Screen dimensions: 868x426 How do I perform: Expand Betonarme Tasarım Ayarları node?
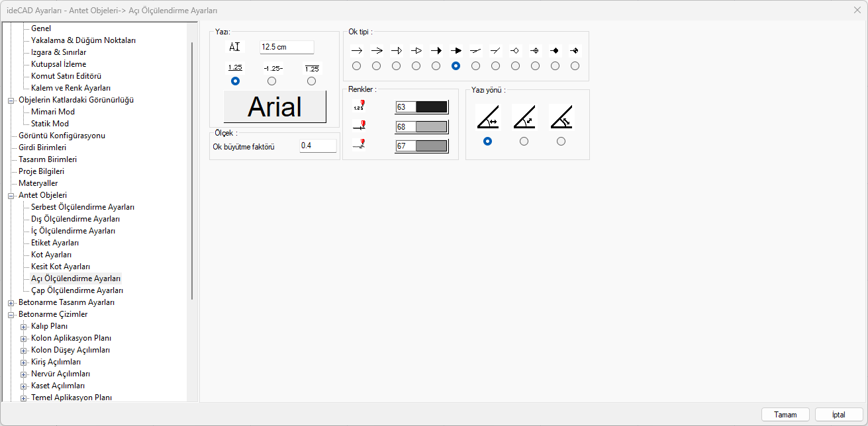[11, 302]
